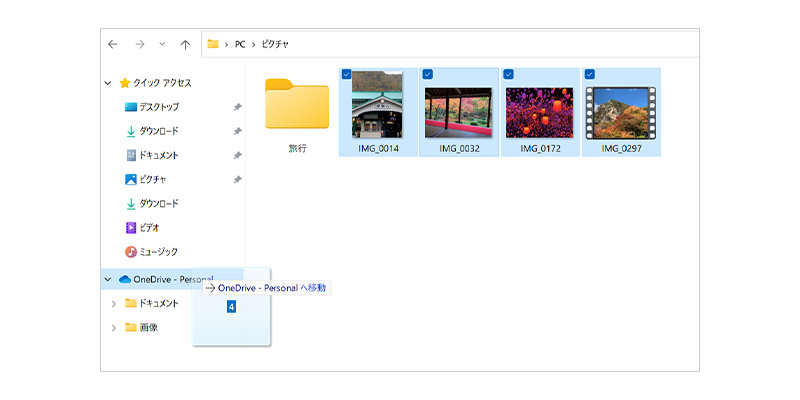Select the IMG_0172 lantern thumbnail
Viewport: 800px width, 400px height.
pyautogui.click(x=539, y=112)
